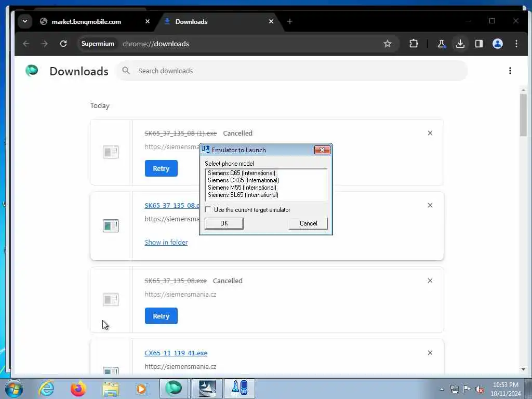Viewport: 532px width, 399px height.
Task: Open Windows Media Player from taskbar
Action: (x=141, y=389)
